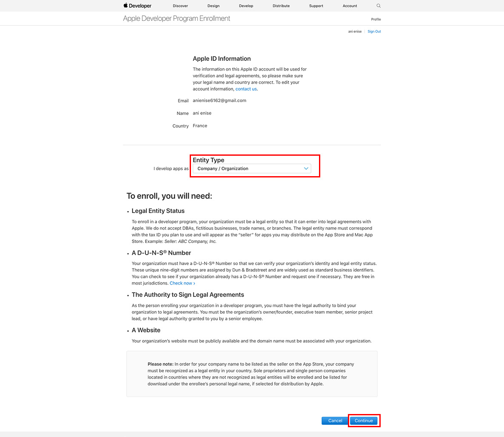Click the Authority to Sign Legal Agreements heading
This screenshot has width=504, height=437.
point(188,295)
